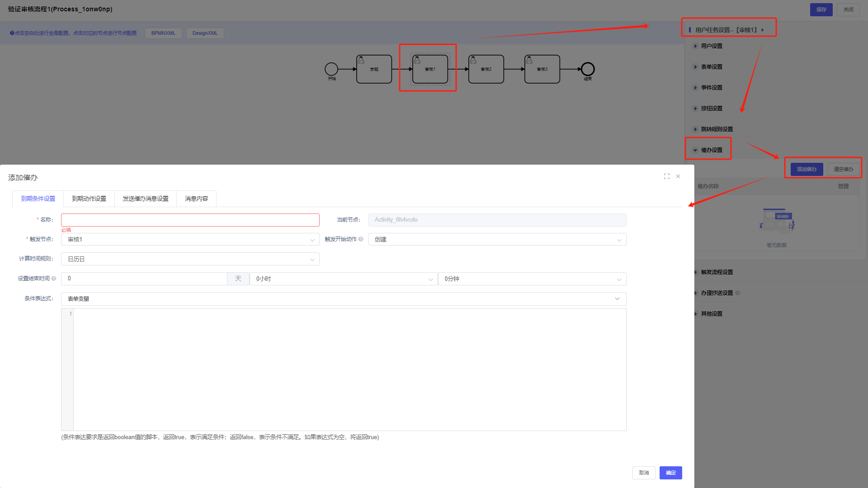Screen dimensions: 868x488
Task: Open the 计算时间规则 dropdown showing 日历日
Action: tap(190, 259)
